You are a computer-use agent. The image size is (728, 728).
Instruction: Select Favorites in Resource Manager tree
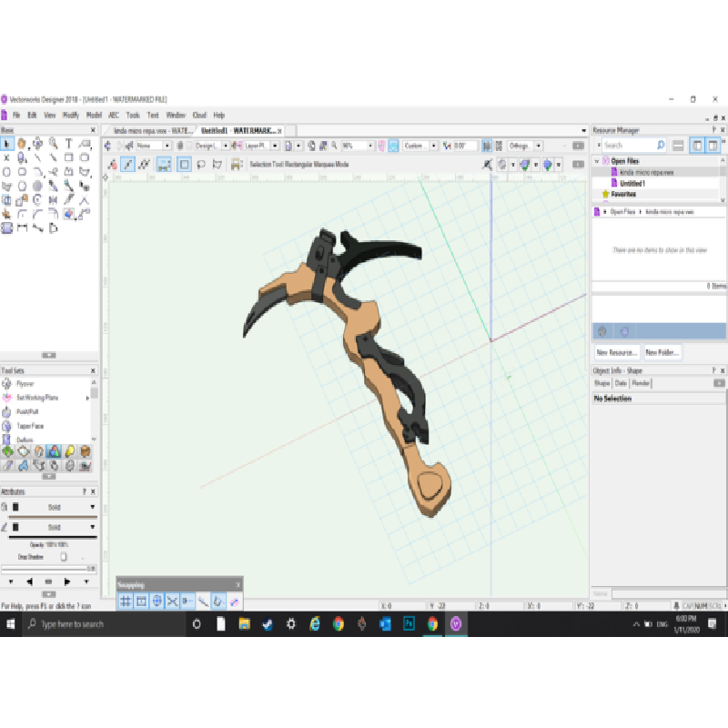(623, 194)
